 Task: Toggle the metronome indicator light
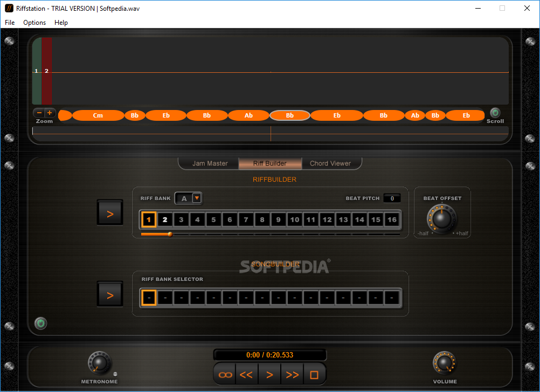coord(115,374)
